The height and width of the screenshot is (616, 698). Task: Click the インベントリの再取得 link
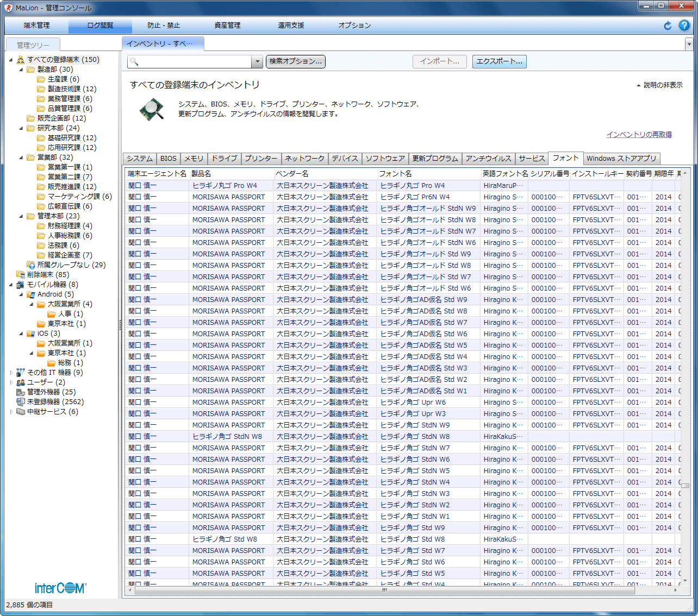(639, 135)
